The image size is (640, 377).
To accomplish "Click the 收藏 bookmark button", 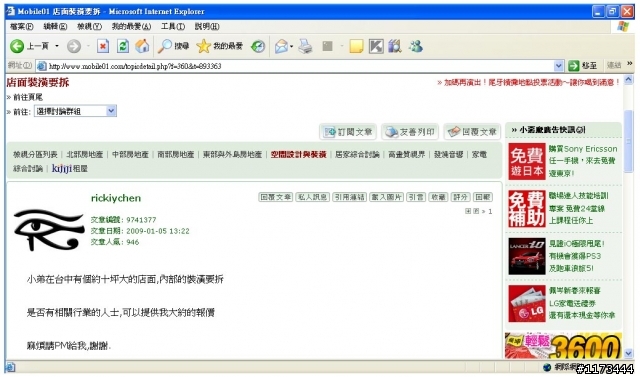I will (x=438, y=197).
